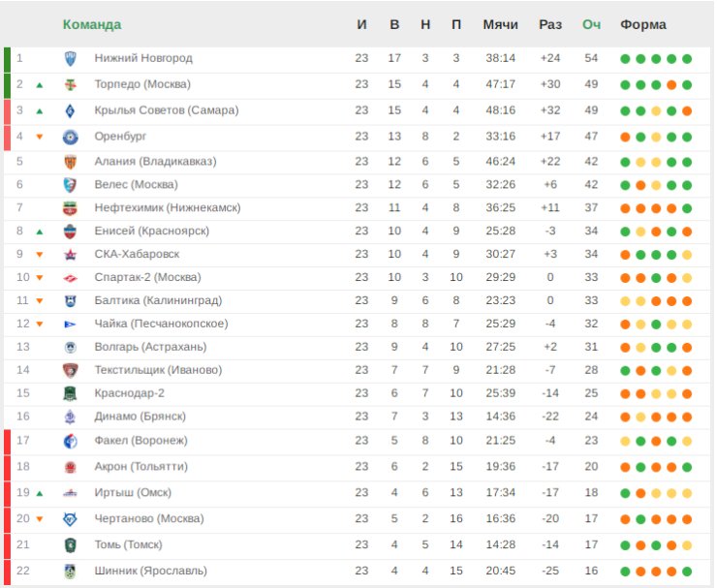Image resolution: width=717 pixels, height=588 pixels.
Task: Open the Велес (Москва) team page
Action: [136, 184]
